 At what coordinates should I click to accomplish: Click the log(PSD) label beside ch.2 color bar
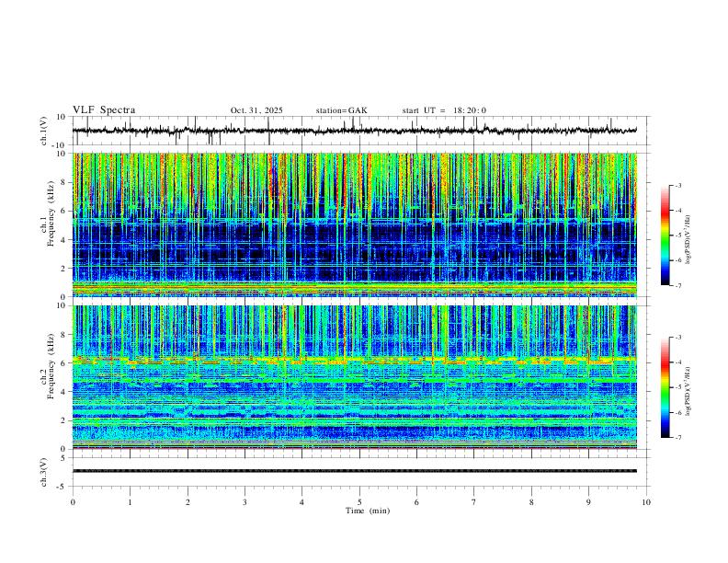[x=688, y=392]
